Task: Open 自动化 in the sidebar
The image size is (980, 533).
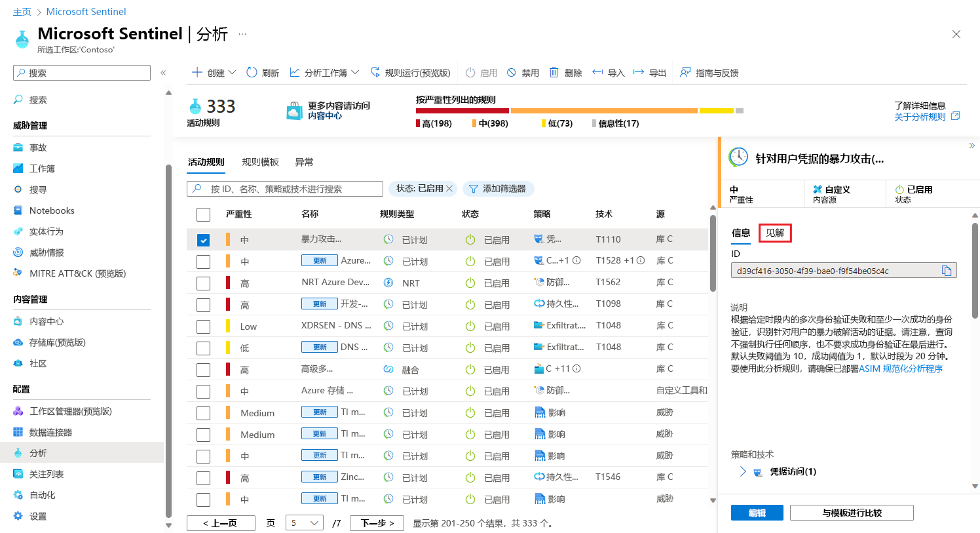Action: click(x=43, y=495)
